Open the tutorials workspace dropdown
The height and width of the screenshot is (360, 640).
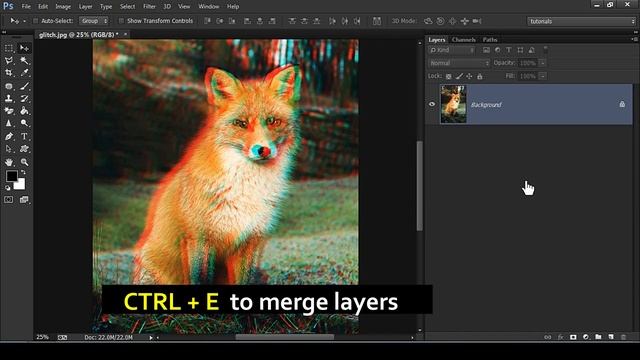point(581,21)
